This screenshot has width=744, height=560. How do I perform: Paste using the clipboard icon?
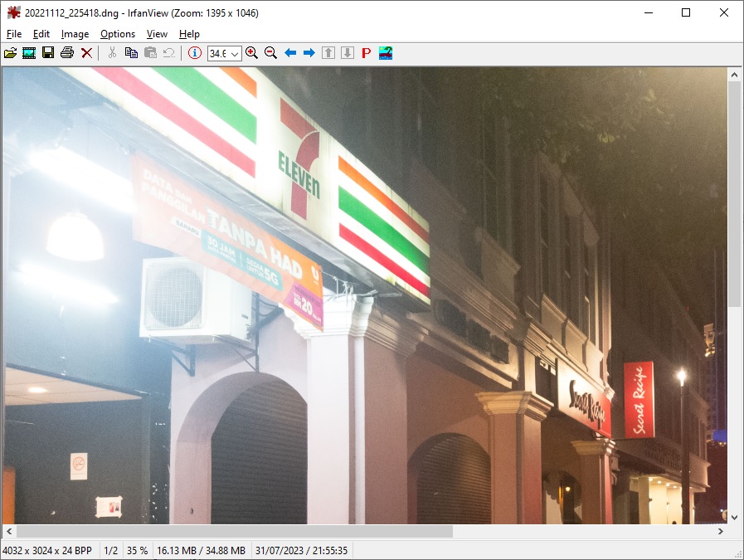coord(150,52)
